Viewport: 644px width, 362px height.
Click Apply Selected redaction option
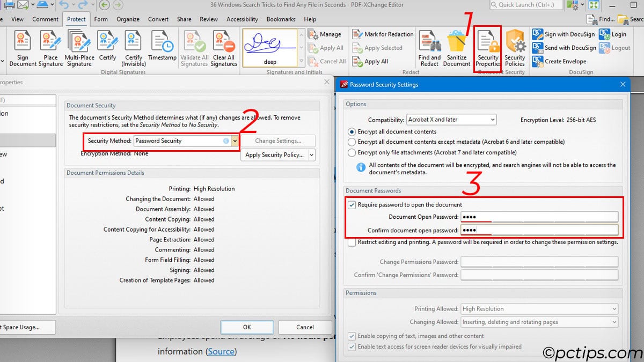pos(378,48)
